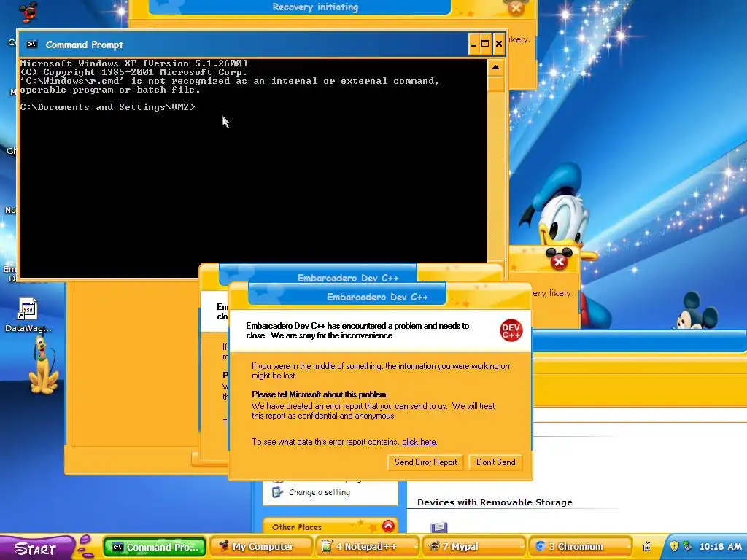Viewport: 747px width, 560px height.
Task: Click the Command Prompt terminal area
Action: point(253,167)
